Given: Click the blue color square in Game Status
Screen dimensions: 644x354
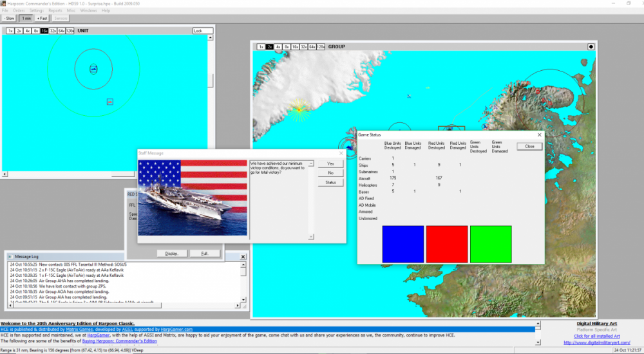Looking at the screenshot, I should tap(402, 244).
